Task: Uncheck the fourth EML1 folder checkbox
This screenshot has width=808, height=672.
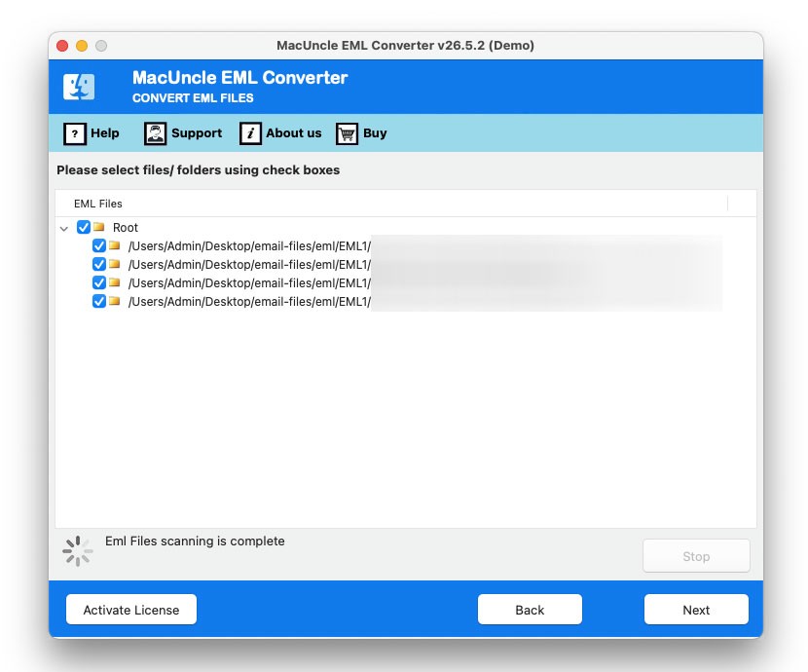Action: (99, 302)
